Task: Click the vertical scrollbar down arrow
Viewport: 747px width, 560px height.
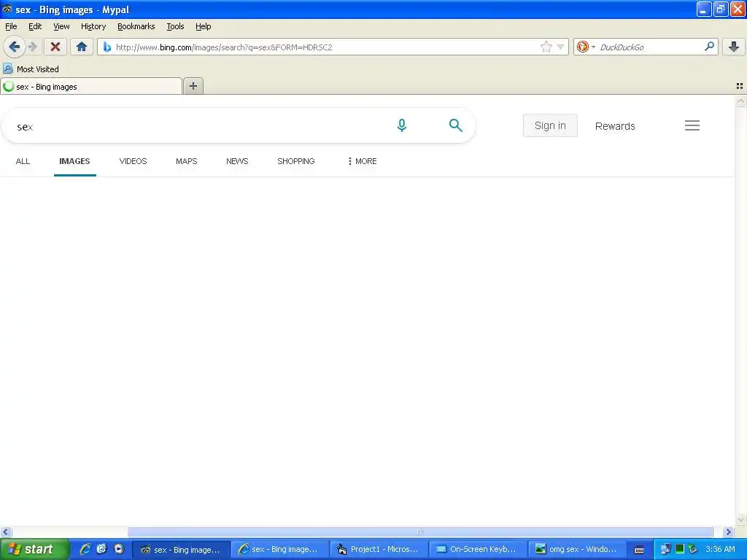Action: pos(740,520)
